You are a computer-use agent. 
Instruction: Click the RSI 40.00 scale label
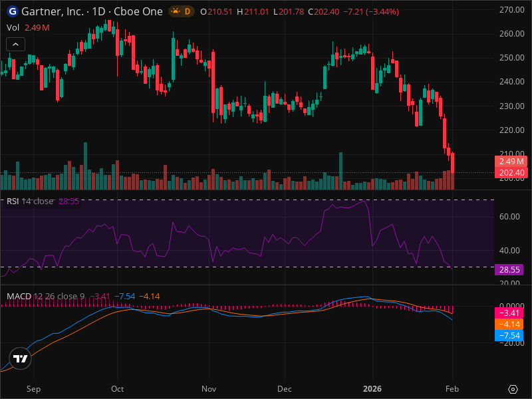coord(509,251)
